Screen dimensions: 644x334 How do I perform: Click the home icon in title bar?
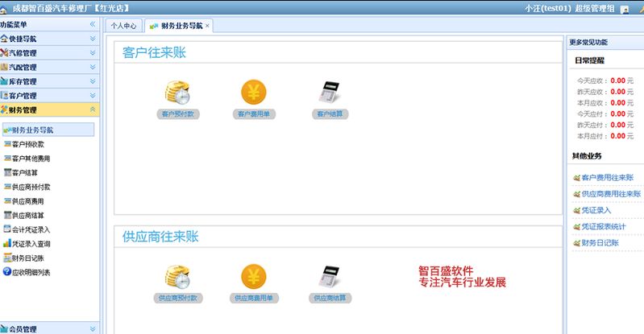tap(4, 10)
